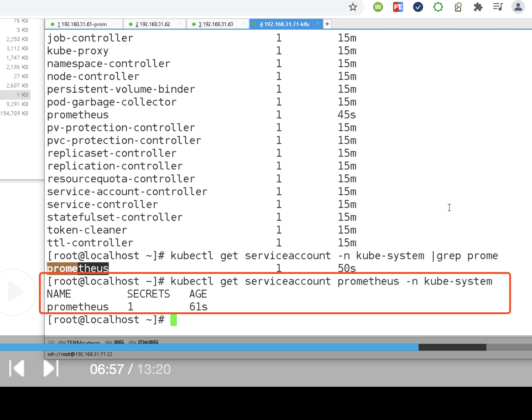532x420 pixels.
Task: Open the Chrome profile avatar
Action: [518, 7]
